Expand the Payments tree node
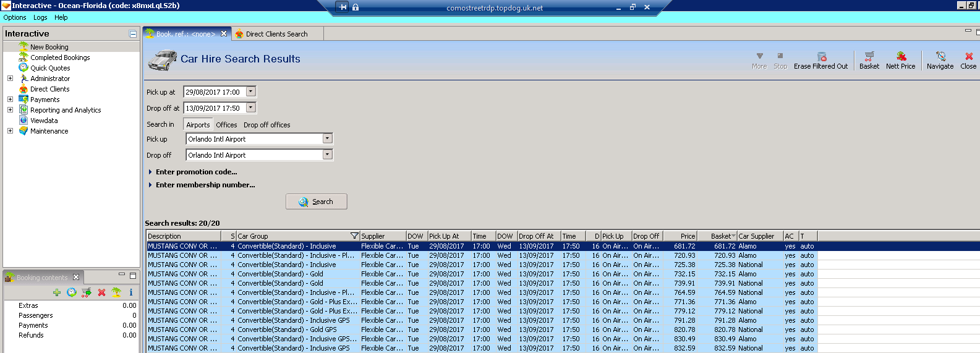The image size is (980, 353). pyautogui.click(x=10, y=99)
